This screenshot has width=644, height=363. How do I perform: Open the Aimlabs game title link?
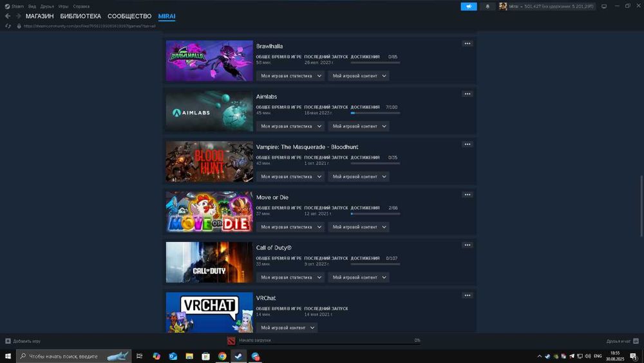point(267,97)
